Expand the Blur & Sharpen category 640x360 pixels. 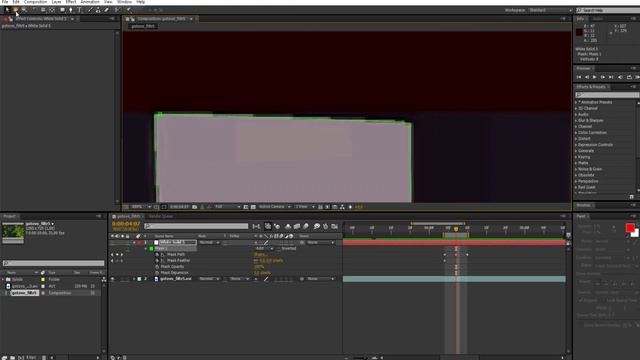[x=576, y=121]
